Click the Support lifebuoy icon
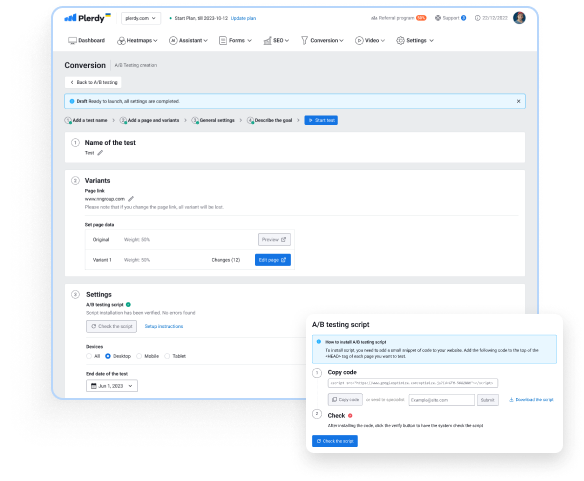Image resolution: width=584 pixels, height=481 pixels. 438,18
